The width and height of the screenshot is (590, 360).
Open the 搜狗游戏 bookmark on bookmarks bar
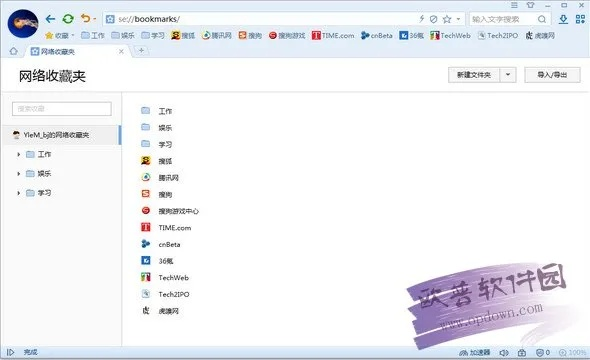pyautogui.click(x=287, y=35)
